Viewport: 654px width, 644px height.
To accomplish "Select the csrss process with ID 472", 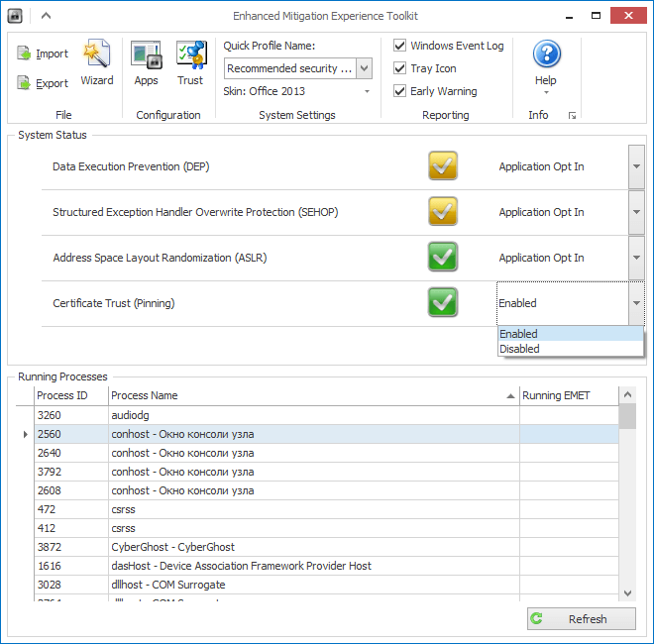I will pyautogui.click(x=326, y=509).
